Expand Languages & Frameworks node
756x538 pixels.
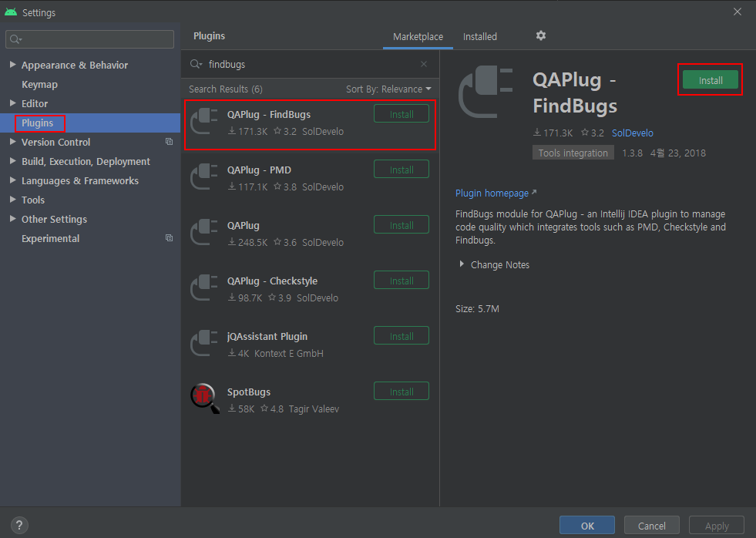[13, 180]
